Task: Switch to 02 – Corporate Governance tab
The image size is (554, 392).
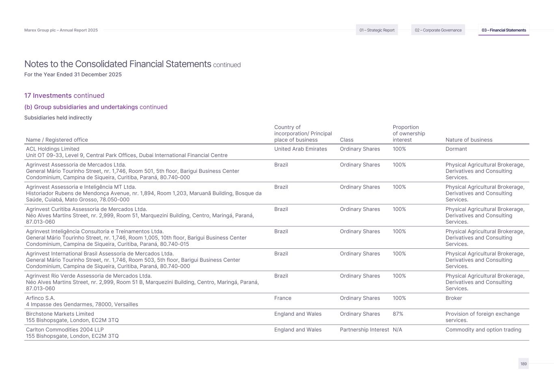Action: [438, 30]
